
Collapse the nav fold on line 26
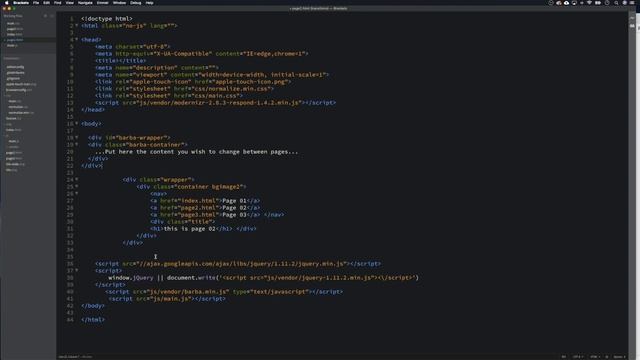[x=77, y=193]
